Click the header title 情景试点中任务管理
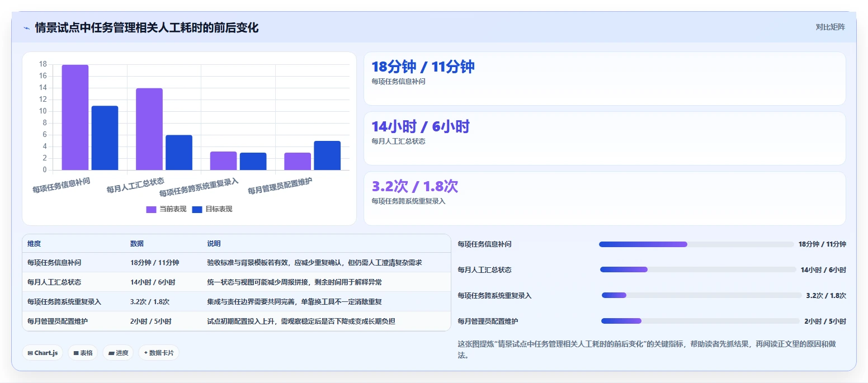 click(147, 28)
